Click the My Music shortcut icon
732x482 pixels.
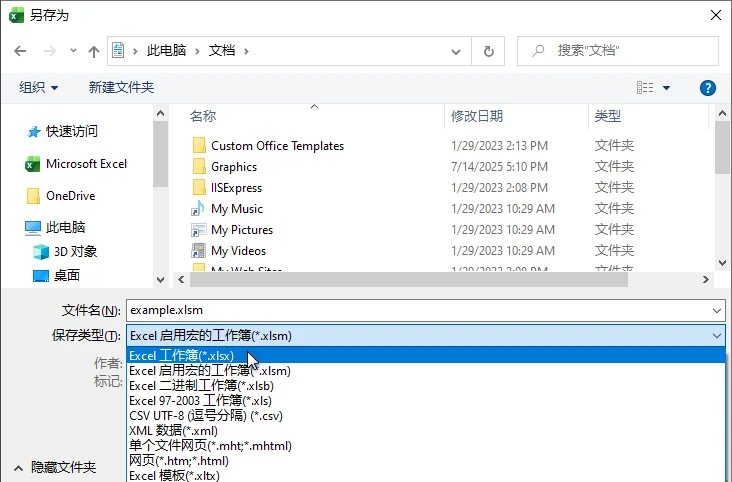pyautogui.click(x=198, y=208)
